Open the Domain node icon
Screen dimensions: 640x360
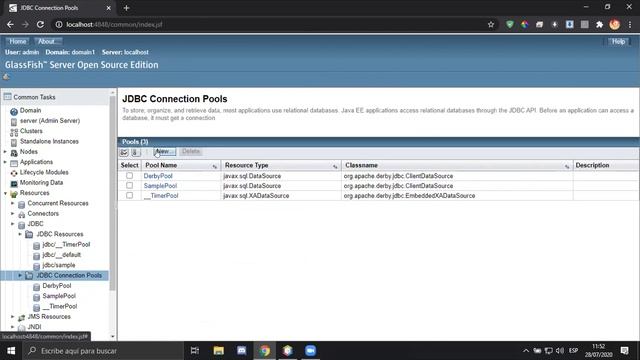pos(14,111)
